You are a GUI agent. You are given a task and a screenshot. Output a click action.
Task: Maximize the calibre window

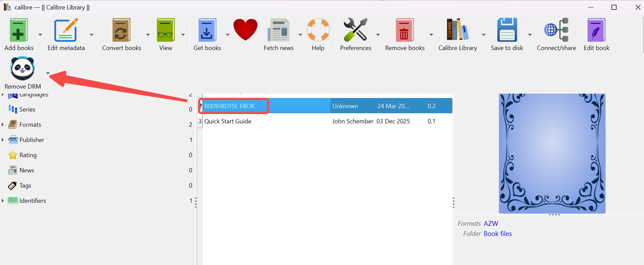[x=614, y=7]
